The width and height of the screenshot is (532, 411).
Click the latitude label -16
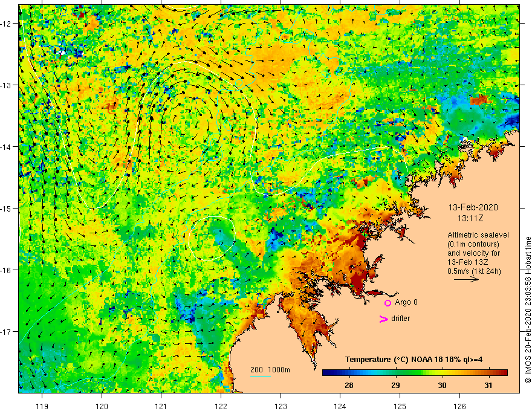(x=6, y=270)
